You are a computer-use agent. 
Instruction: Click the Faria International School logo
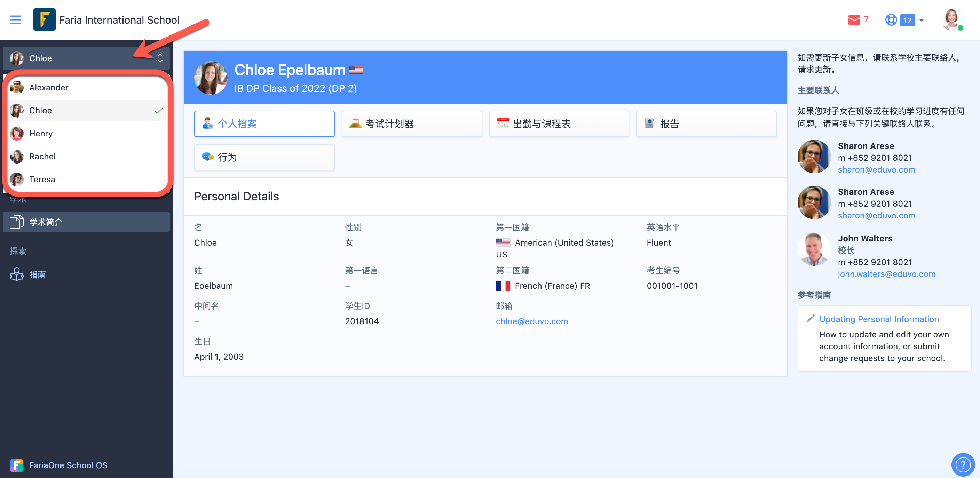[x=44, y=19]
